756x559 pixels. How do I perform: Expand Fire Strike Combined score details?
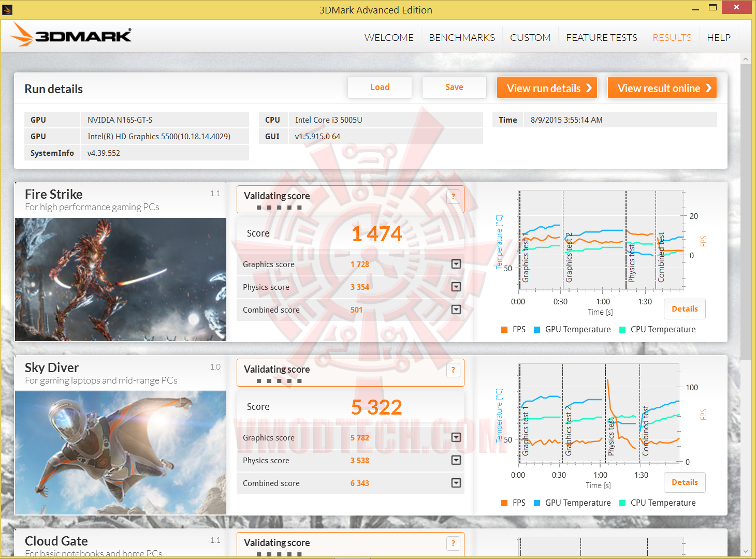tap(456, 310)
